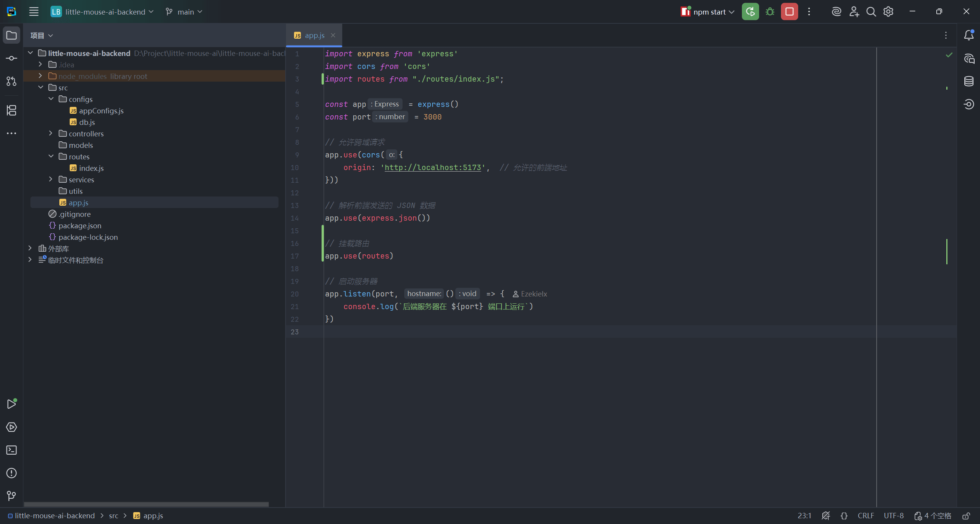Screen dimensions: 980x524
Task: Open the Notifications bell icon
Action: click(969, 35)
